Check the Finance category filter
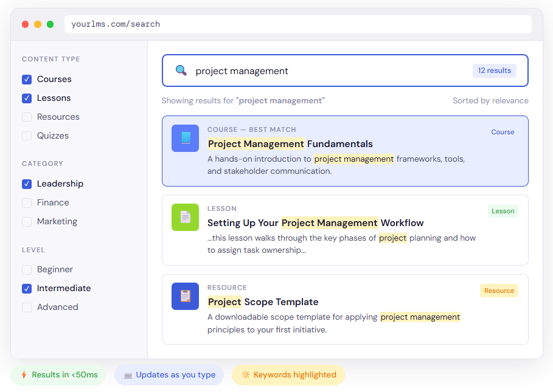The image size is (553, 392). pyautogui.click(x=26, y=202)
